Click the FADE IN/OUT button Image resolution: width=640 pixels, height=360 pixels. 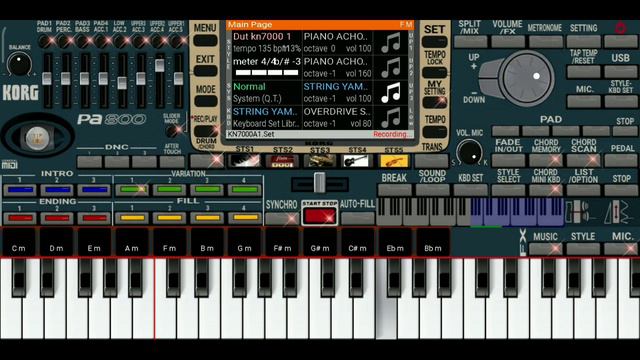(508, 160)
